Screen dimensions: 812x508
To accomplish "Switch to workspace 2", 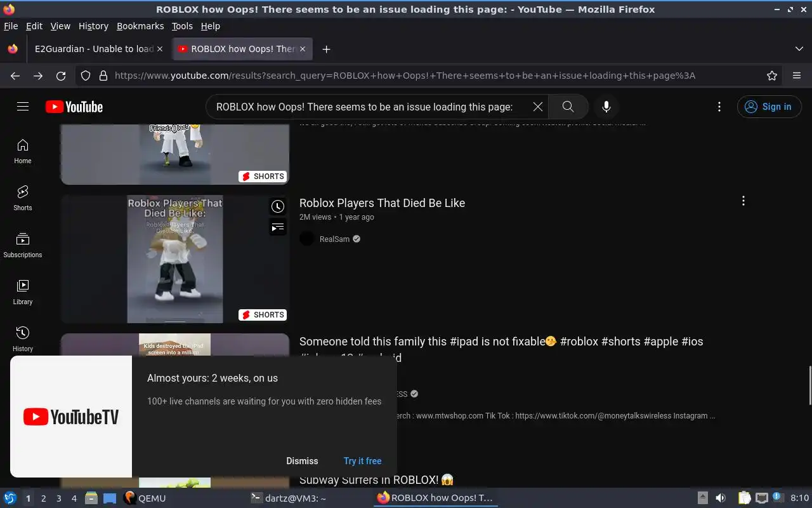I will click(x=43, y=498).
